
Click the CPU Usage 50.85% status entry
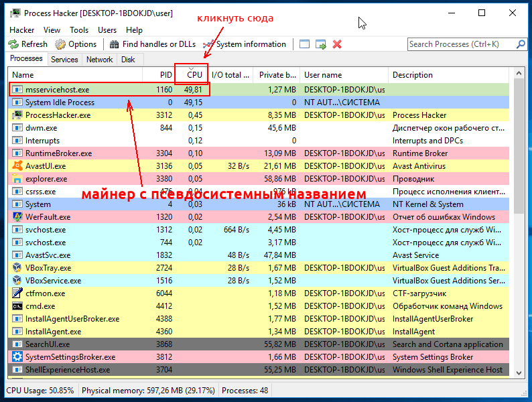40,391
